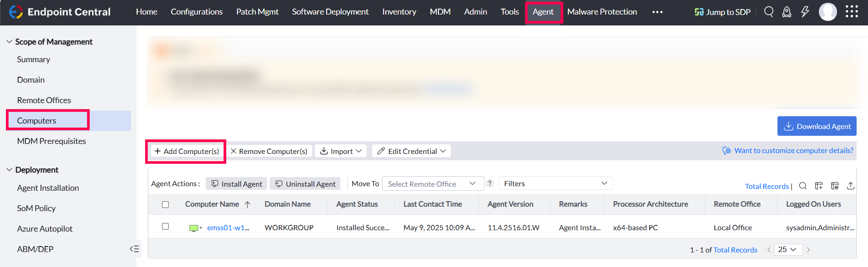Search the computers table with magnifier icon
This screenshot has width=868, height=267.
click(x=803, y=186)
